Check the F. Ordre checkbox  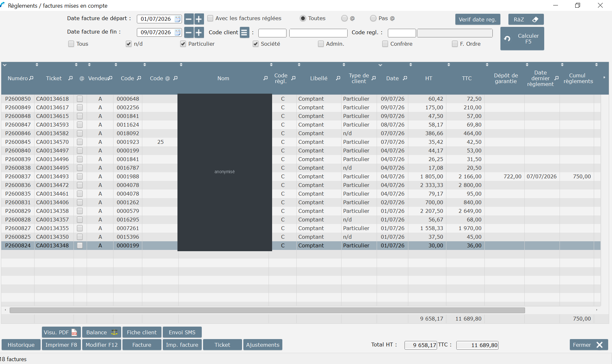click(455, 44)
